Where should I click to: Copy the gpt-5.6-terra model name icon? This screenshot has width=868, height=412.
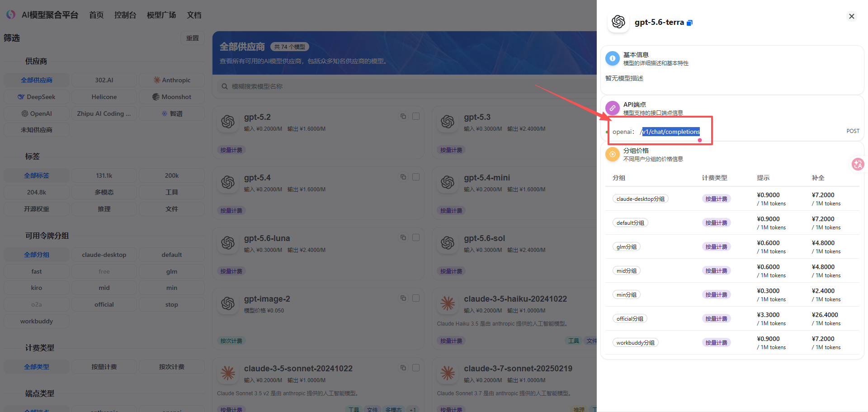(689, 23)
